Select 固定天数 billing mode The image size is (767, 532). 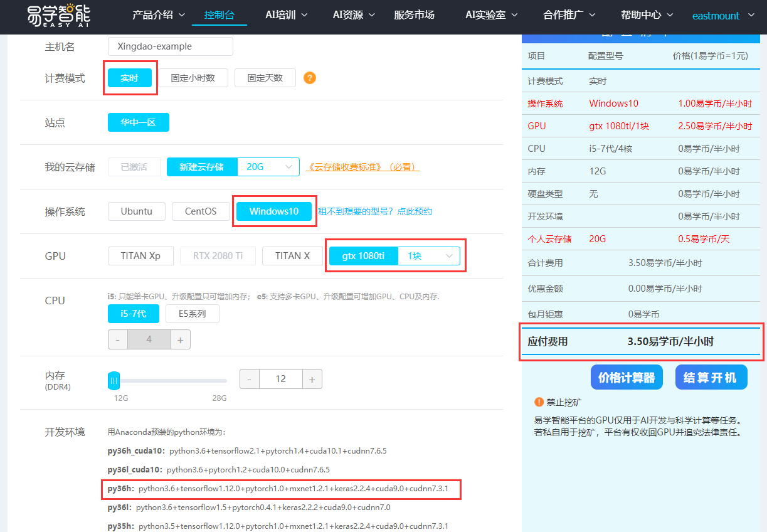[265, 78]
